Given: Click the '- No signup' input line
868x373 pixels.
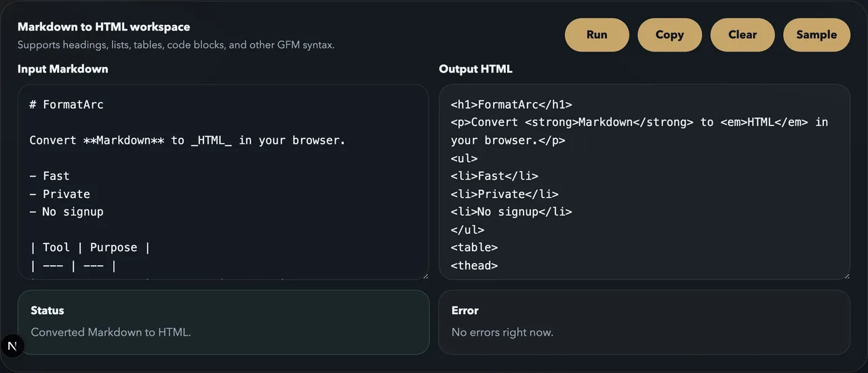Looking at the screenshot, I should 66,212.
